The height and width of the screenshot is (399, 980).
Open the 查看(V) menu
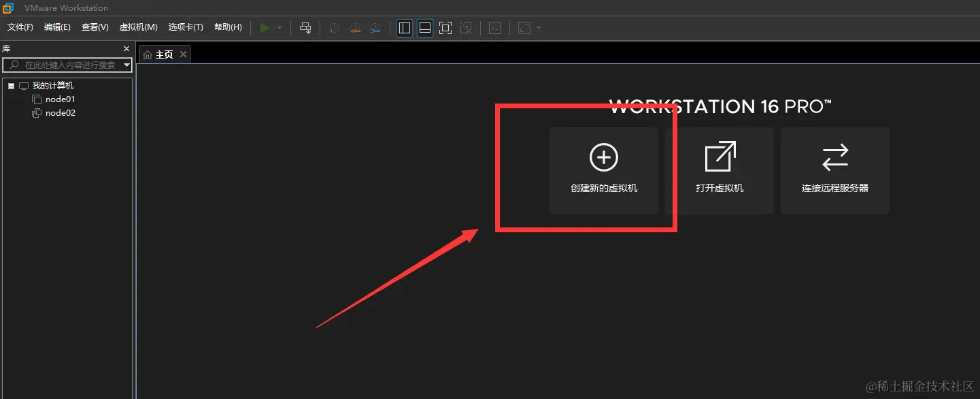point(95,27)
